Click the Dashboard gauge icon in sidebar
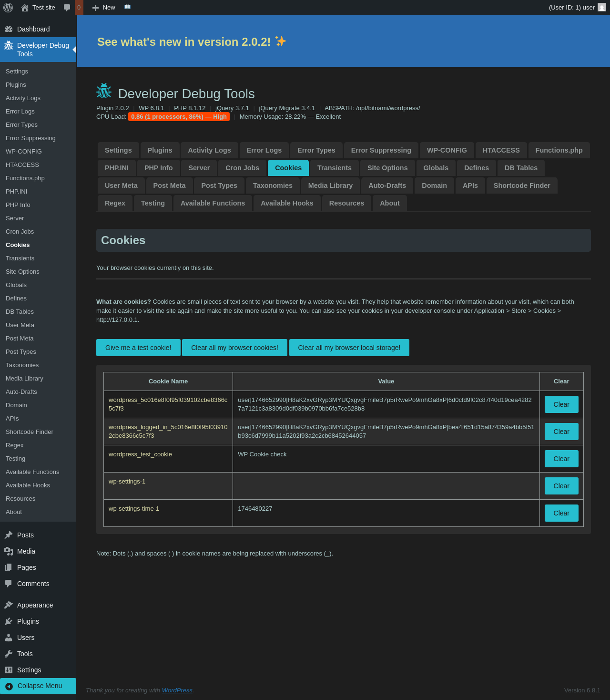610x700 pixels. click(9, 29)
